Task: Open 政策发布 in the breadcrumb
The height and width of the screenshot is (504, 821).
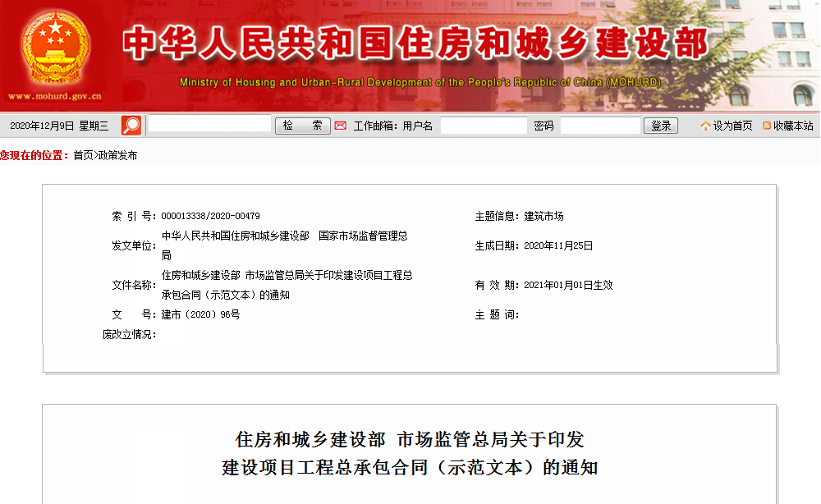Action: pyautogui.click(x=117, y=155)
